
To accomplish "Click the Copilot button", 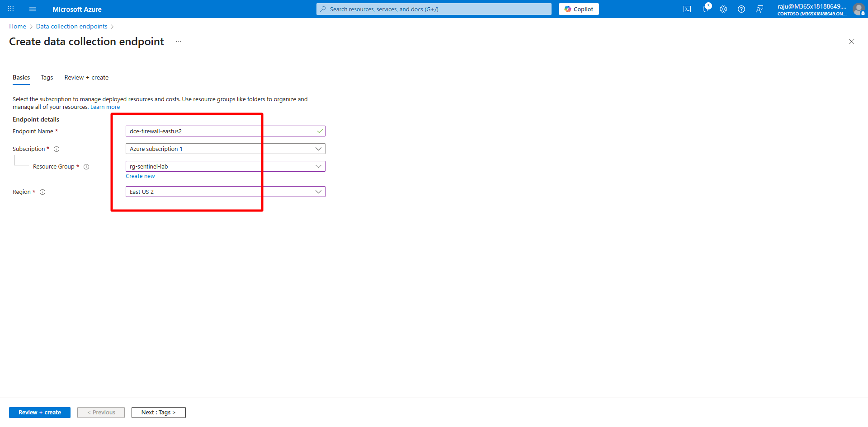I will coord(579,9).
